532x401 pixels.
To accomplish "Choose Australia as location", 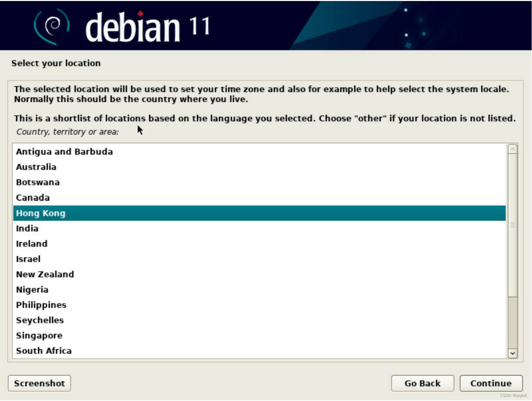I will coord(259,167).
